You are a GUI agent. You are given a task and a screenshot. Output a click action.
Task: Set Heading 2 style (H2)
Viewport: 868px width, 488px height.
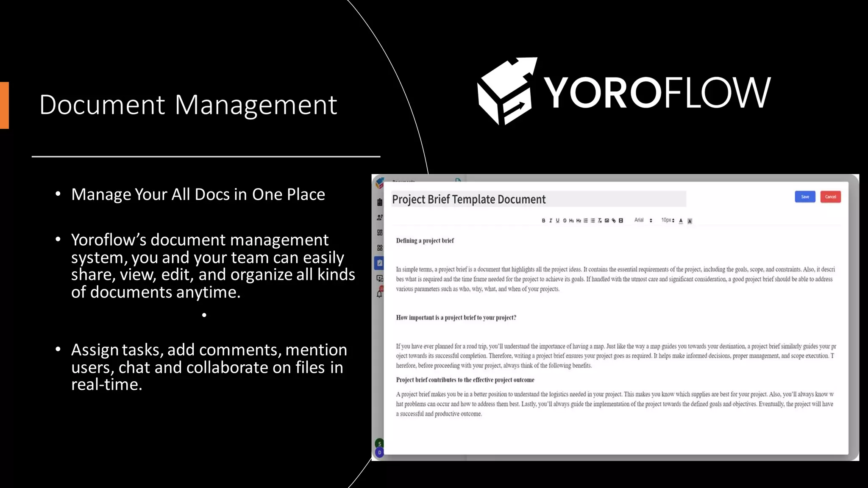coord(579,220)
